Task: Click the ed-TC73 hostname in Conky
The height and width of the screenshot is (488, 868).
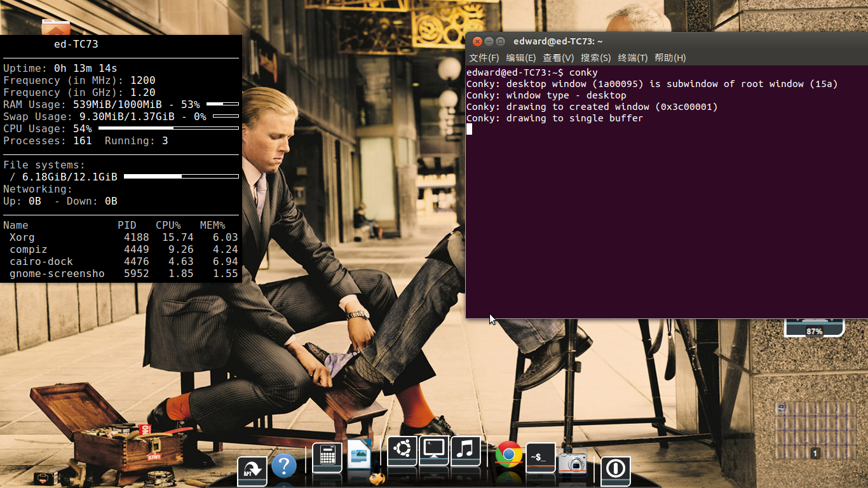Action: [76, 44]
